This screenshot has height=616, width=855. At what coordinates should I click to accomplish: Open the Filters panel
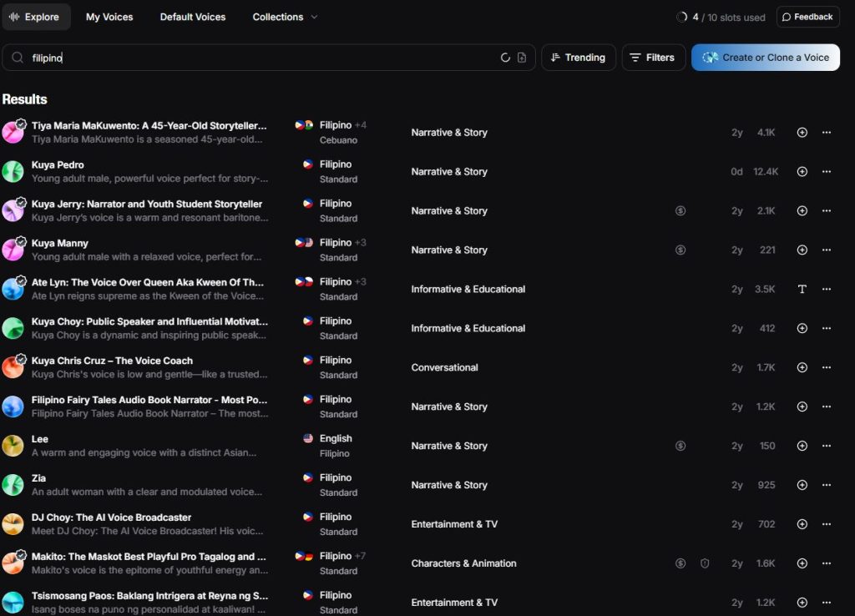pyautogui.click(x=651, y=58)
